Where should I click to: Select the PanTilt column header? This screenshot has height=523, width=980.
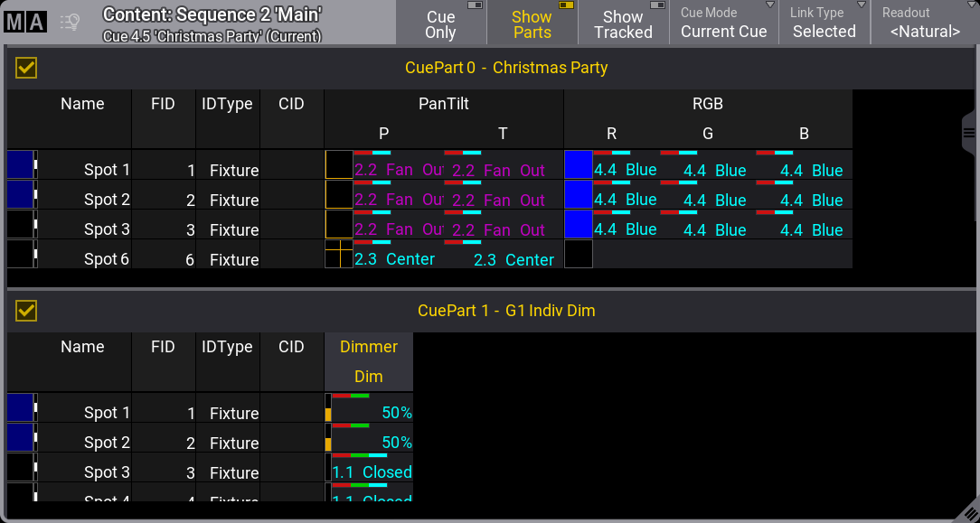click(x=443, y=104)
